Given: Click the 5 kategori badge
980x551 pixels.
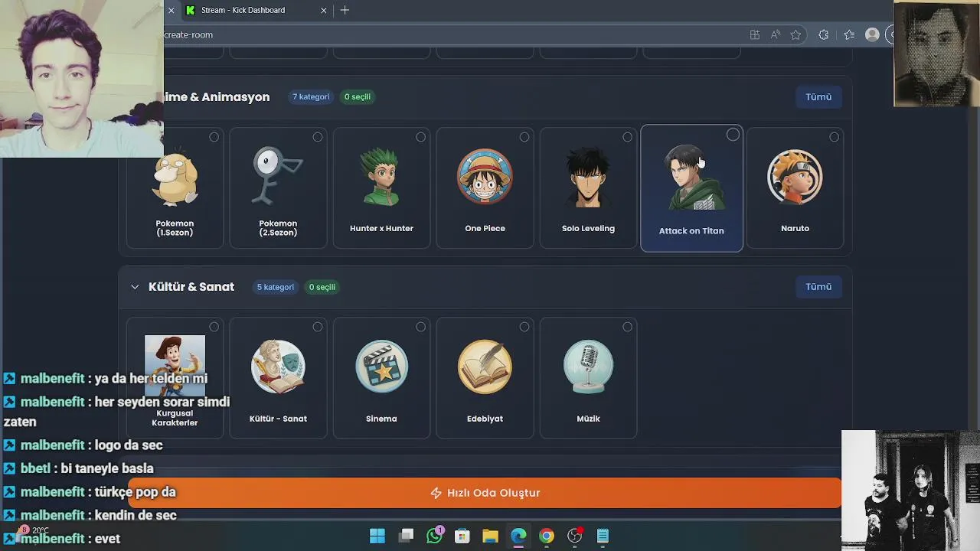Looking at the screenshot, I should (276, 287).
